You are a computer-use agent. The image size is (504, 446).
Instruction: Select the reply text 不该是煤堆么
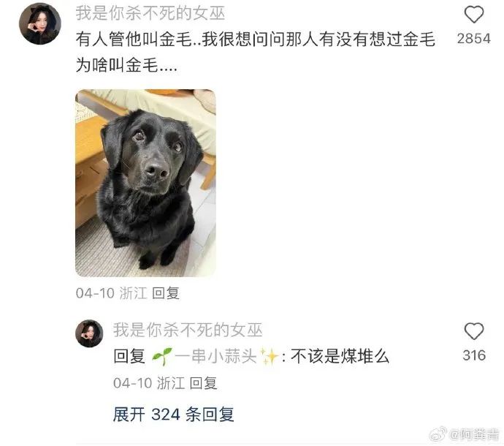(340, 357)
